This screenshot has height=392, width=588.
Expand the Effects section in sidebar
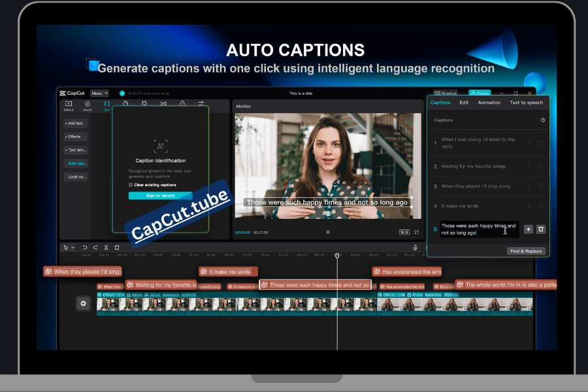point(75,137)
